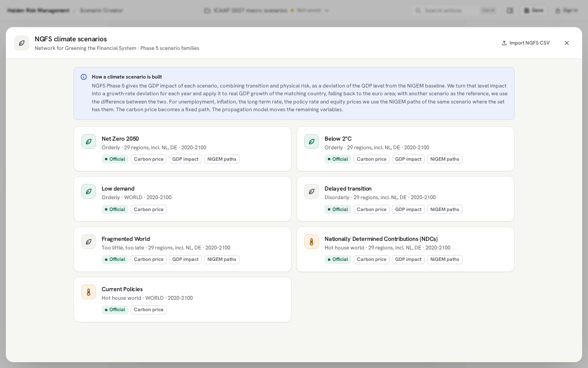
Task: Click the GDP impact tag on Delayed transition
Action: click(x=408, y=209)
